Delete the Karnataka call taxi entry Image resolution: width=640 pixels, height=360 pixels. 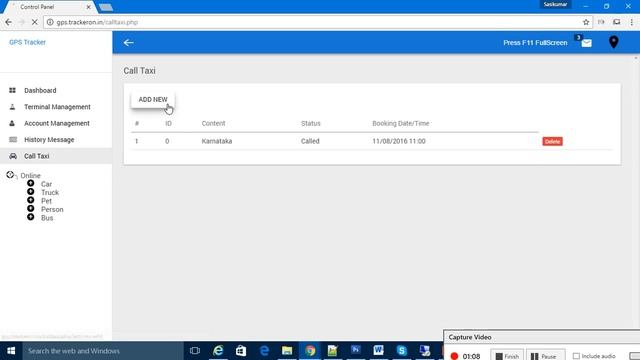(552, 141)
